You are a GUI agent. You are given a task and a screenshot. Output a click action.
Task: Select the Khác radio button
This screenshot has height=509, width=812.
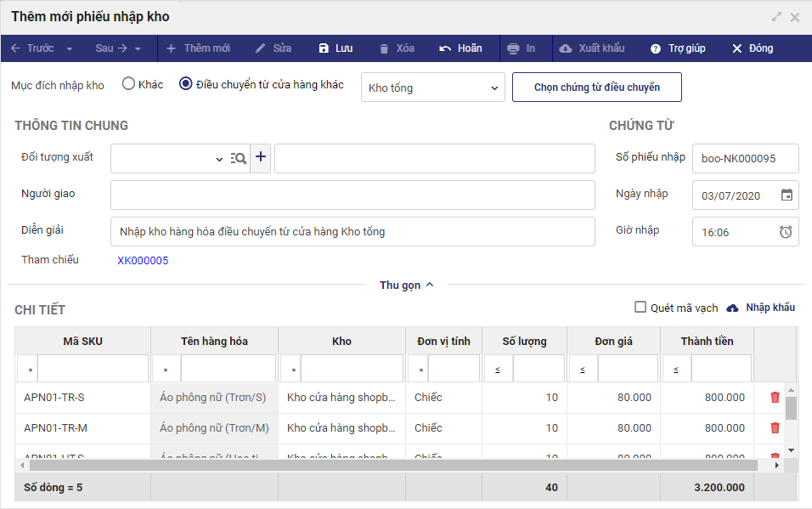(x=129, y=84)
